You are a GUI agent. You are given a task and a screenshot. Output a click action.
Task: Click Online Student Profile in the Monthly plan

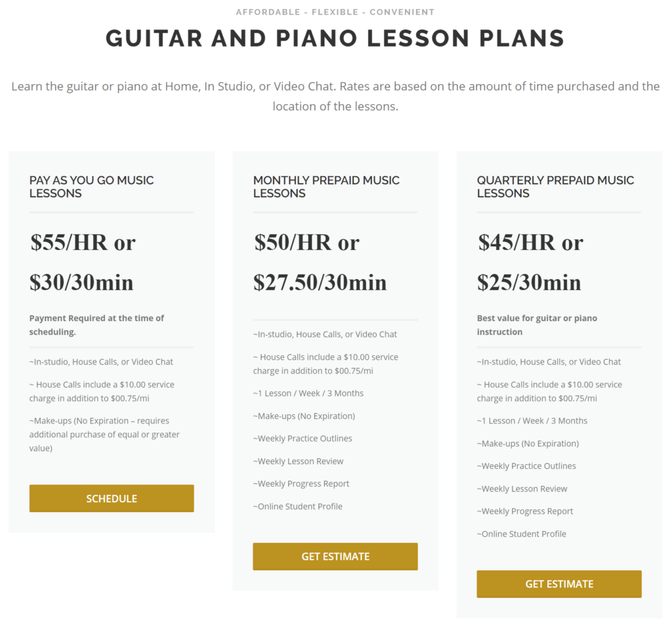297,506
